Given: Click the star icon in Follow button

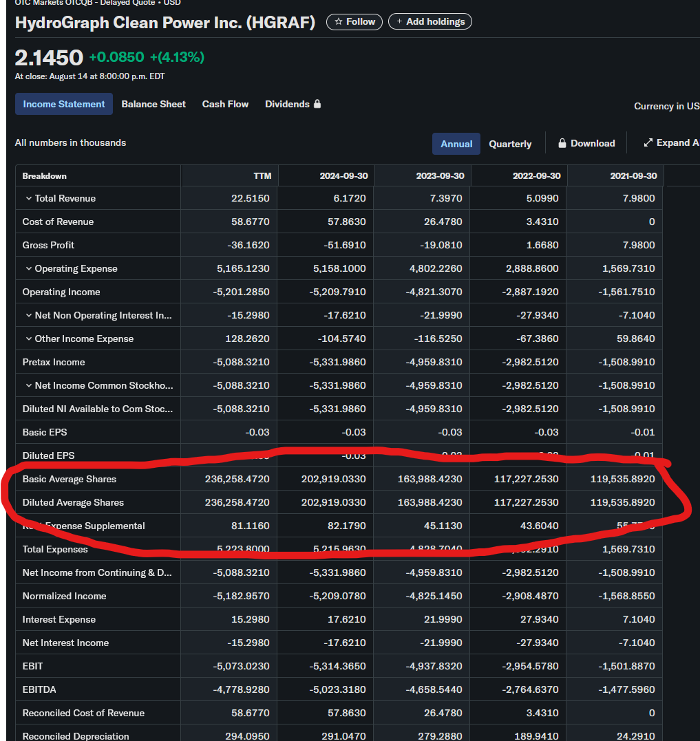Looking at the screenshot, I should 338,22.
